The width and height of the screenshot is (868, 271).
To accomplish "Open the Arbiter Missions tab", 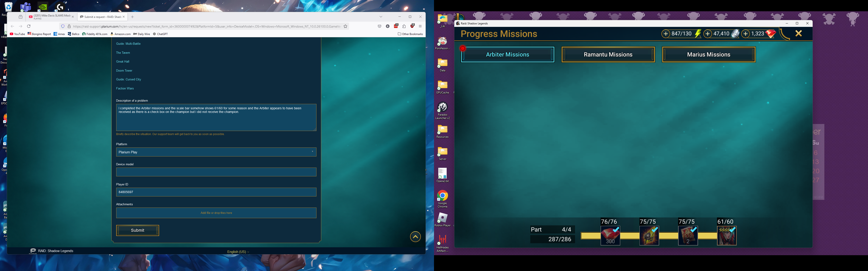I will tap(507, 54).
